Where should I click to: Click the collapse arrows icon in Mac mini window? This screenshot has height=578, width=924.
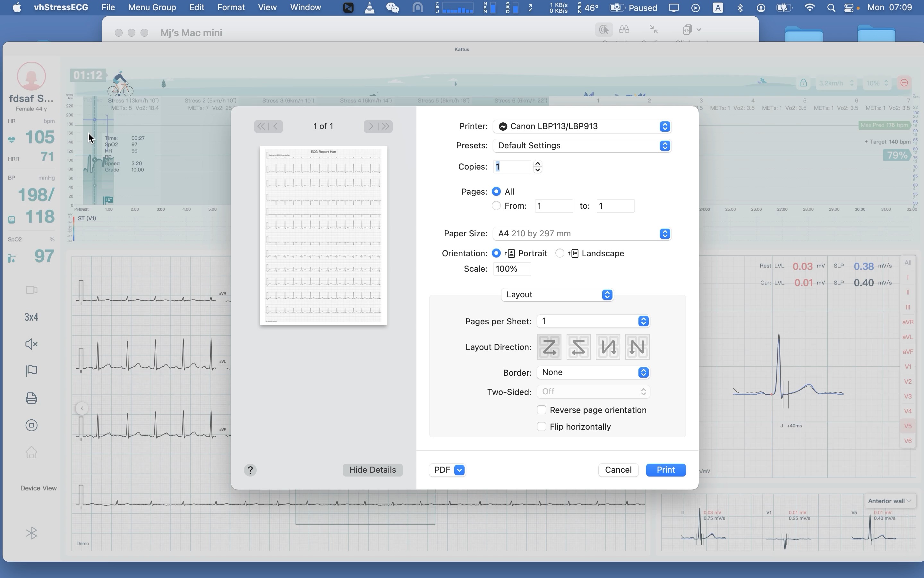click(x=654, y=30)
